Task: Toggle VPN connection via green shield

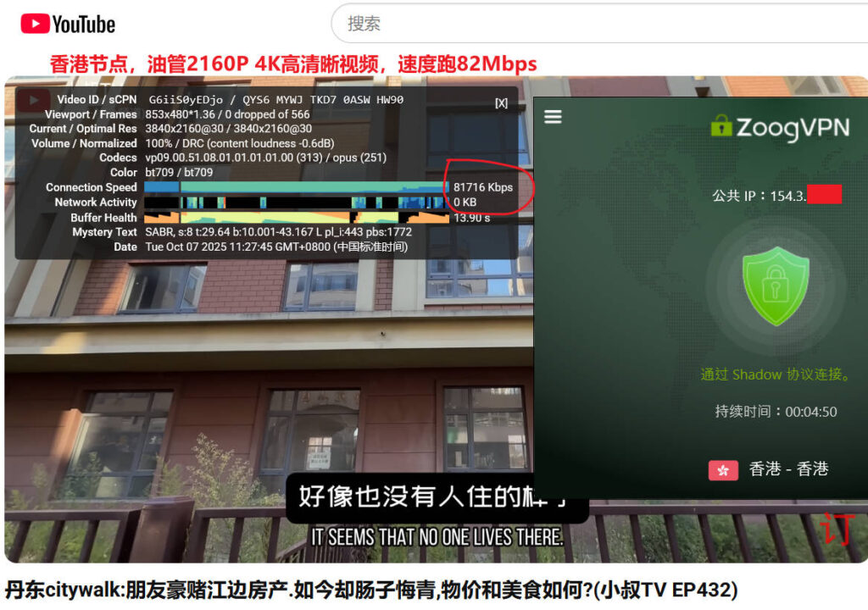Action: click(x=775, y=286)
